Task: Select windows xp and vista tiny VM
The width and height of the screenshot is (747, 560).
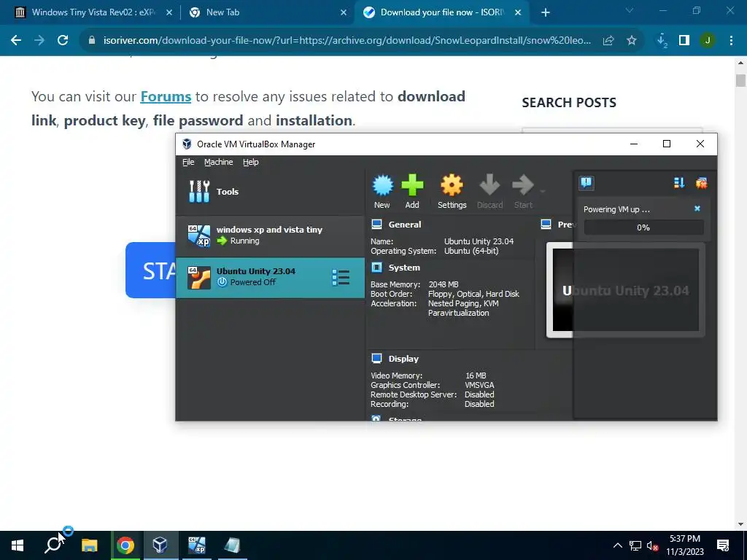Action: click(270, 236)
